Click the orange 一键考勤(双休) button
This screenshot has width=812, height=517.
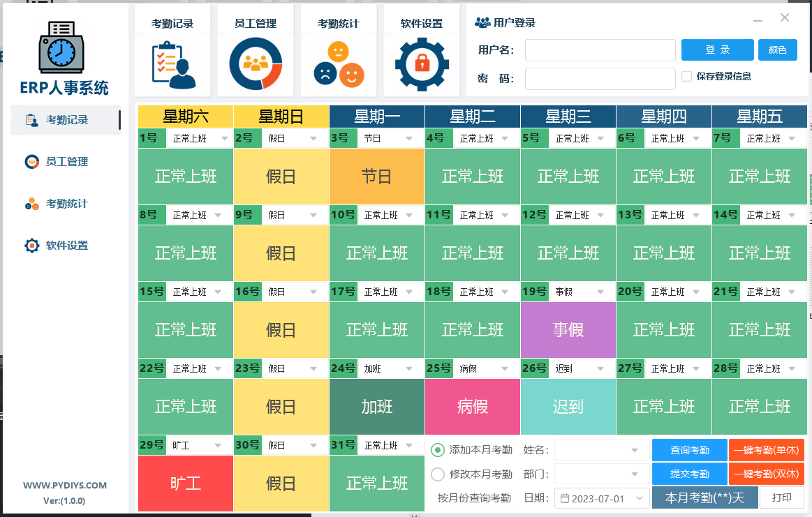point(766,474)
